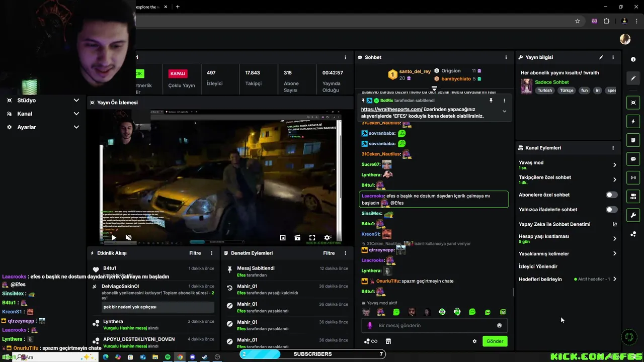Toggle Abonelere özel sohbet switch
This screenshot has height=362, width=644.
611,195
